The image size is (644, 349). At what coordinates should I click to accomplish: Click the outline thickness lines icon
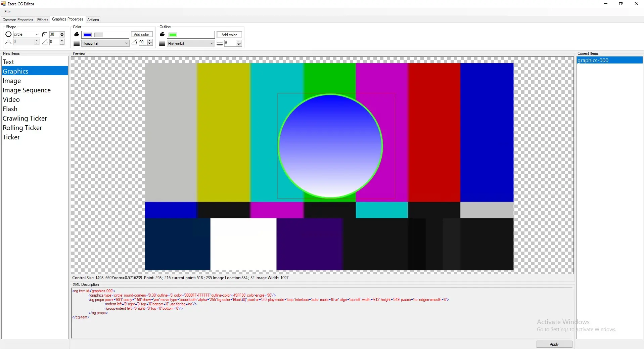pos(220,43)
